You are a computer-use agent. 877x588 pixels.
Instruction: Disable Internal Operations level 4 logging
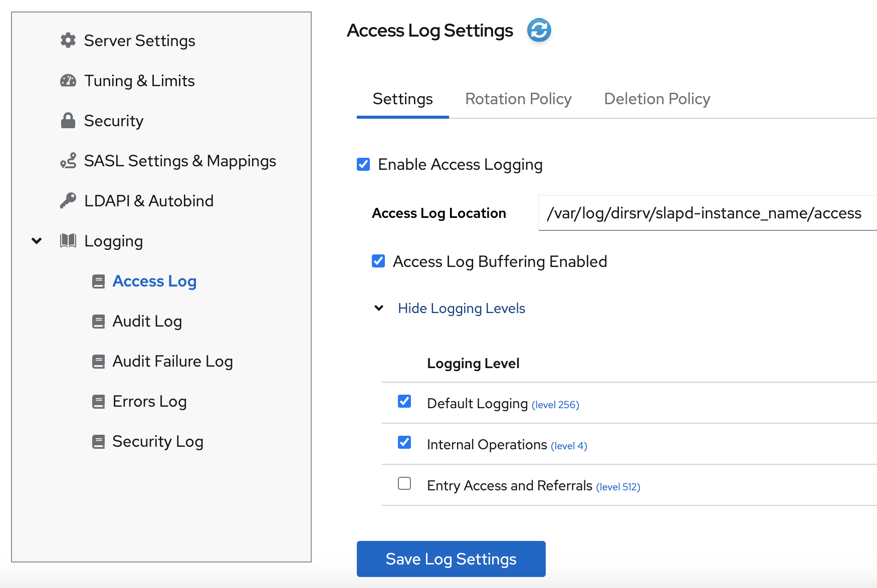pyautogui.click(x=404, y=443)
